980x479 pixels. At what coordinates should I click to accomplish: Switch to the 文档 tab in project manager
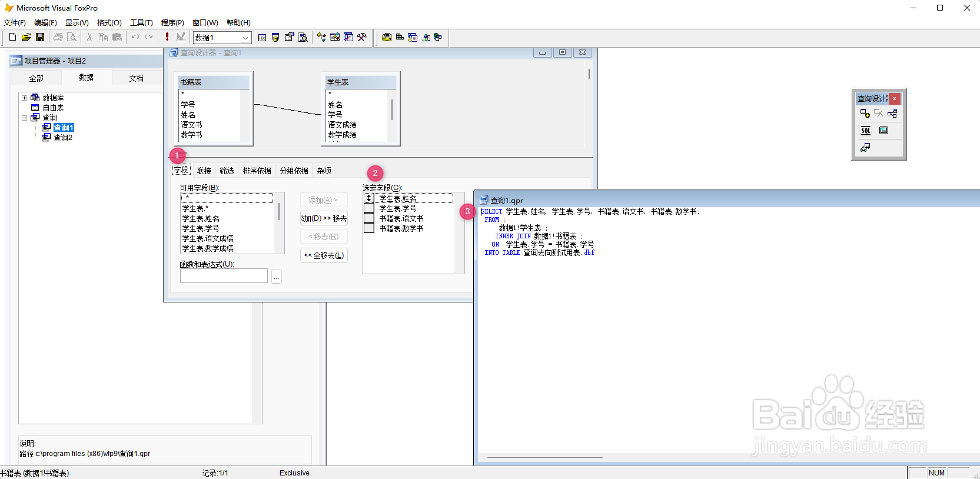[136, 78]
